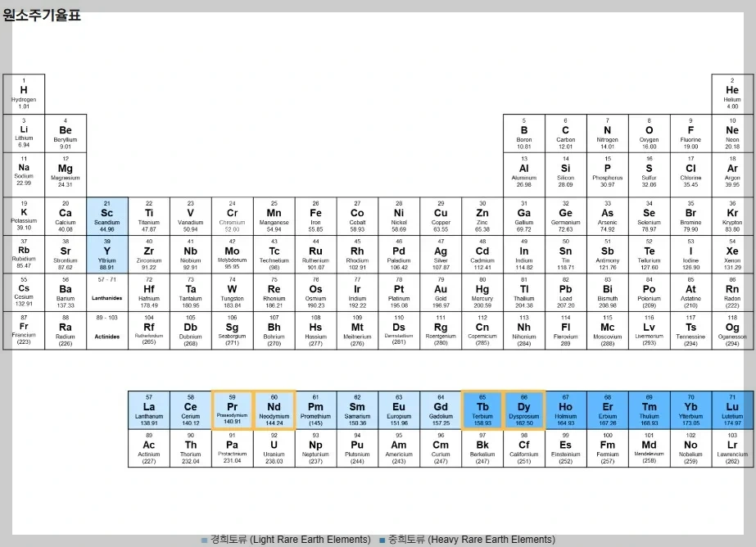
Task: Click the 중희토류 (Heavy Rare Earth Elements) legend label
Action: point(472,540)
